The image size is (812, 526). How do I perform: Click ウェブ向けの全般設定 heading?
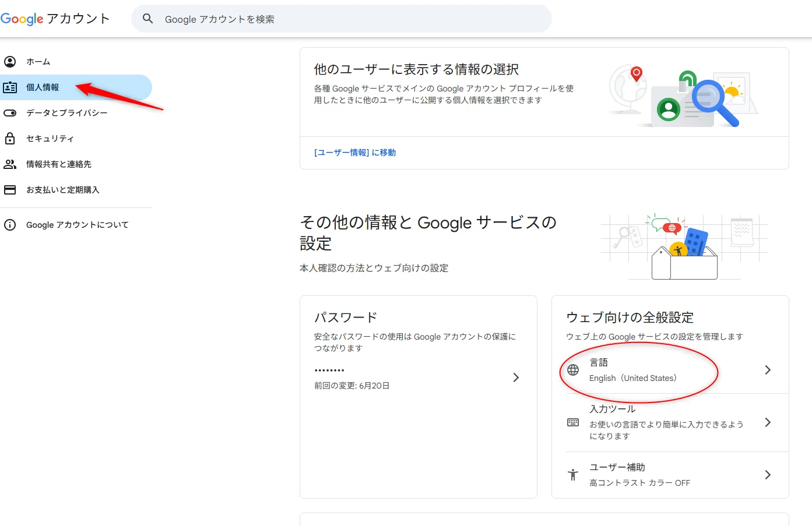pos(630,317)
